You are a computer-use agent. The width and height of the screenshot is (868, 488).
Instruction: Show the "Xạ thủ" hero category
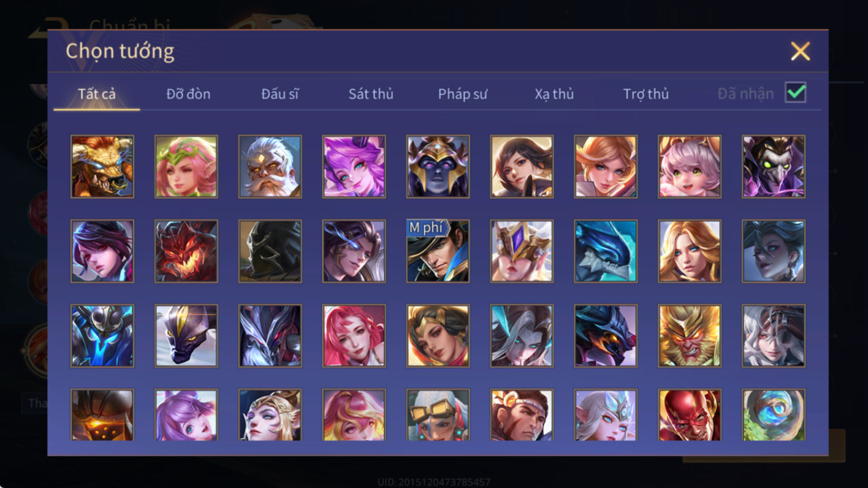click(x=554, y=94)
